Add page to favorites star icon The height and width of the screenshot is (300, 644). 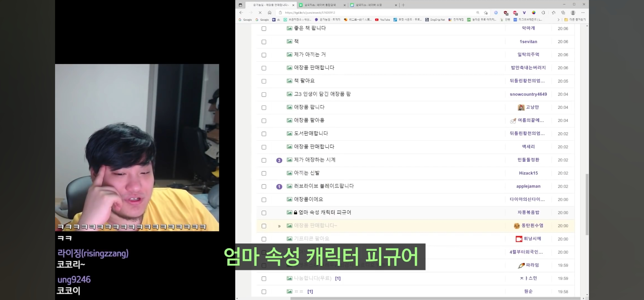486,12
